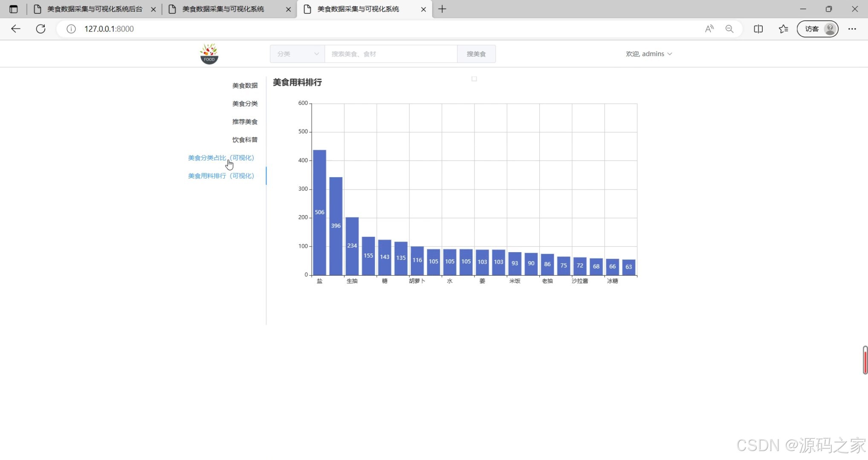The height and width of the screenshot is (460, 868).
Task: Click the 访客 guest profile button
Action: coord(817,29)
